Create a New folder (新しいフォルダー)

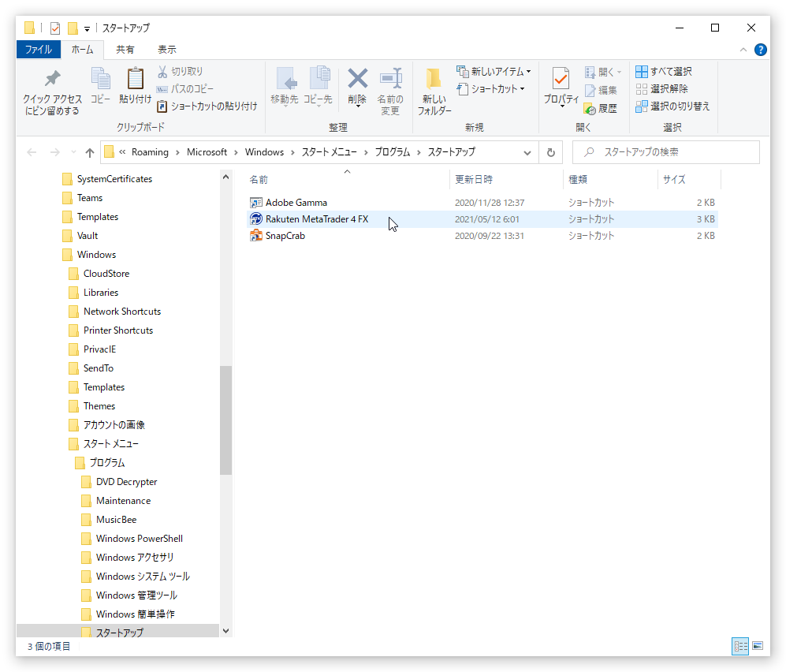(434, 91)
